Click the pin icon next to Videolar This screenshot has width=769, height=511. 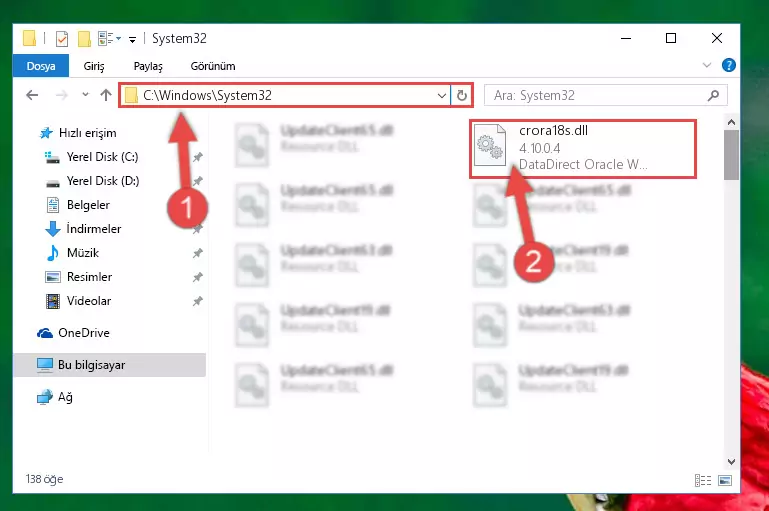tap(197, 301)
